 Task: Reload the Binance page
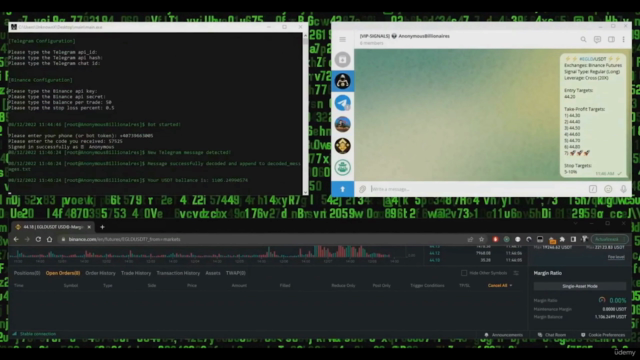tap(38, 239)
